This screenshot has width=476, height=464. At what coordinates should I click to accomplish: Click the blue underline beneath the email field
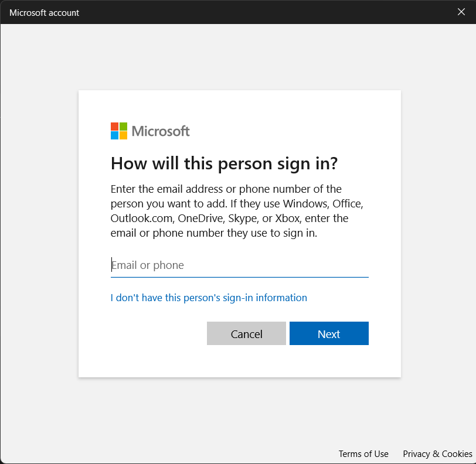coord(240,277)
